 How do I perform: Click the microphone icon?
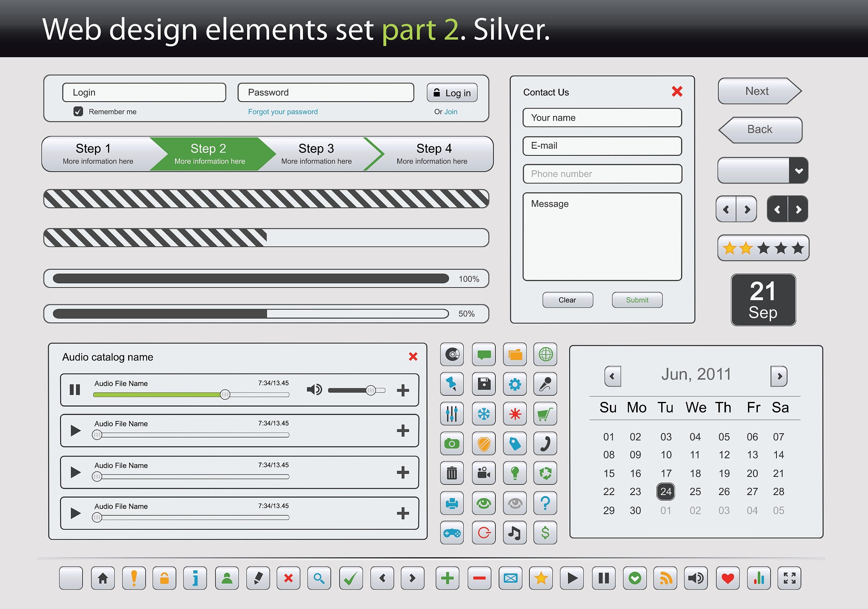click(x=545, y=384)
